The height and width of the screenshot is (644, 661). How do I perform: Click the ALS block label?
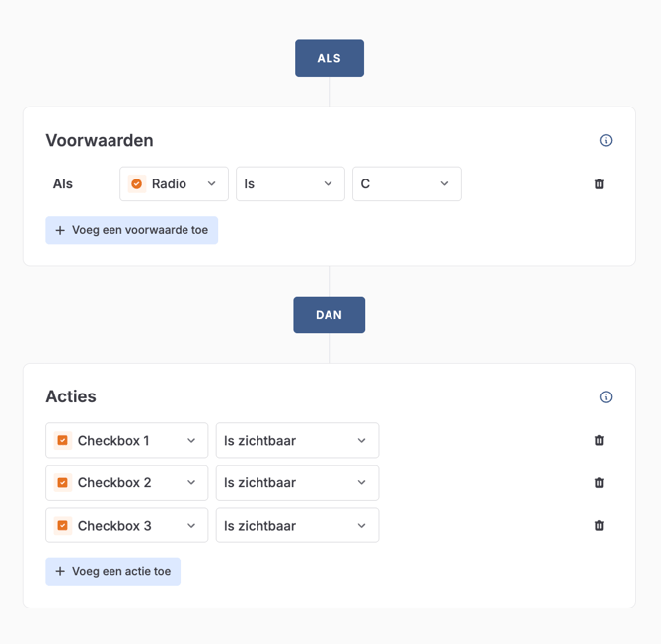[x=330, y=58]
